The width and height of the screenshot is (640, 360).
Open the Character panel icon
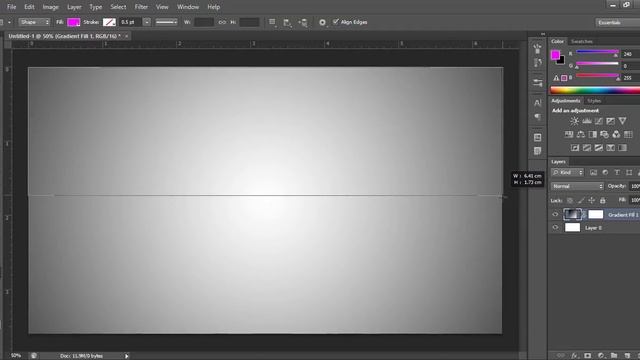pos(538,103)
